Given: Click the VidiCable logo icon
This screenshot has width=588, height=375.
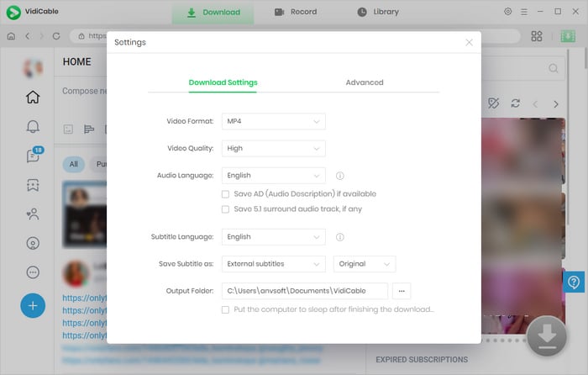Looking at the screenshot, I should [x=13, y=12].
